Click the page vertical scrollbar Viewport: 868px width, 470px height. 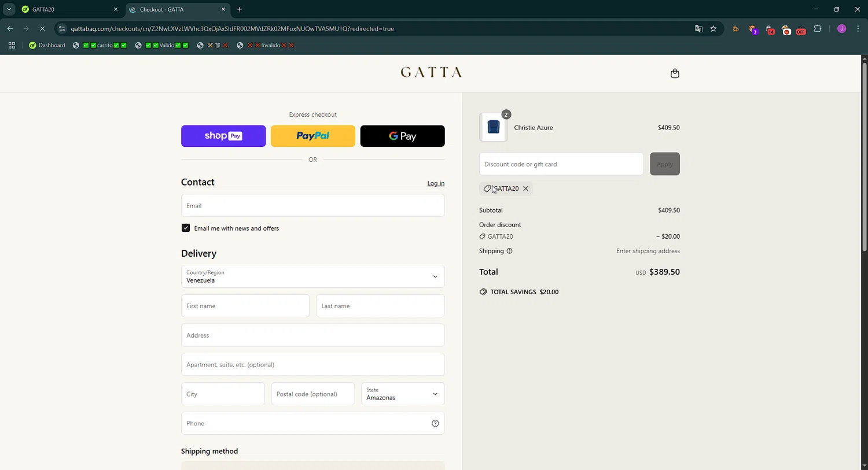coord(865,156)
